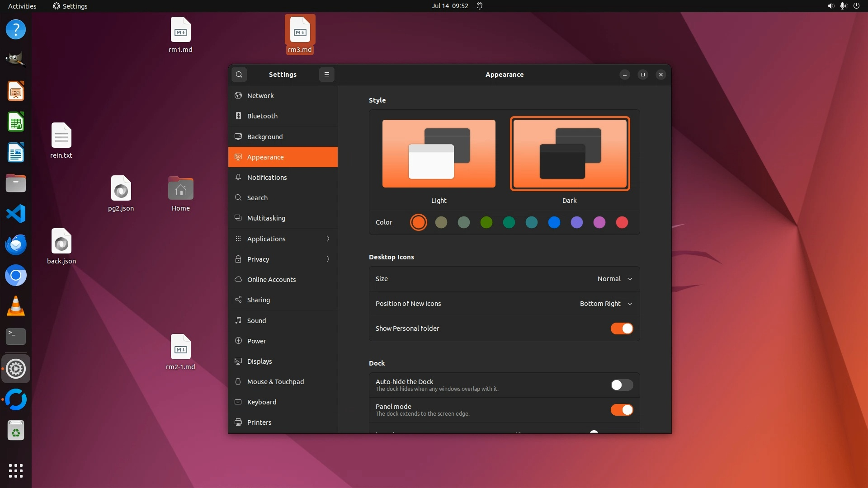Open Thunderbird from the dock
The width and height of the screenshot is (868, 488).
(16, 244)
